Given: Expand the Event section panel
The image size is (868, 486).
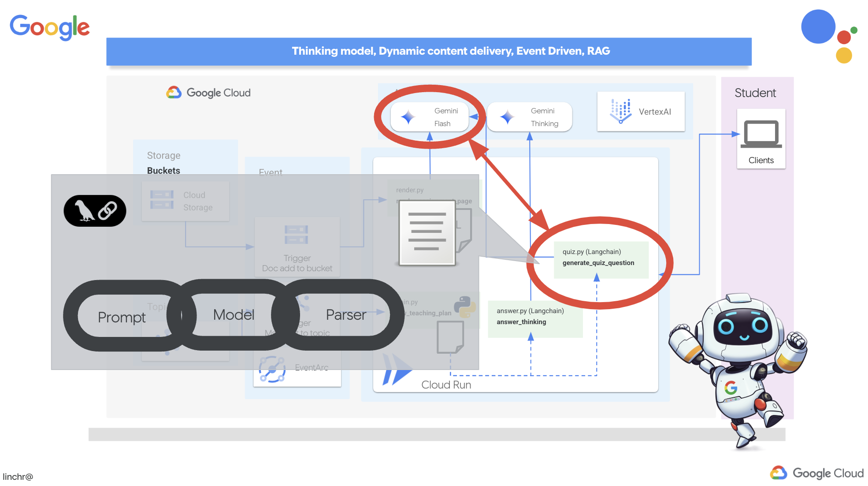Looking at the screenshot, I should tap(271, 172).
